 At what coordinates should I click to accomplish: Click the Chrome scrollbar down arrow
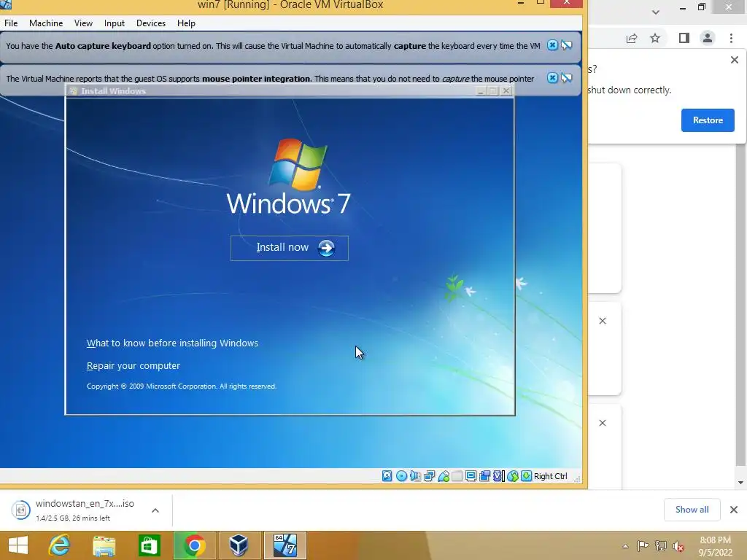tap(740, 483)
